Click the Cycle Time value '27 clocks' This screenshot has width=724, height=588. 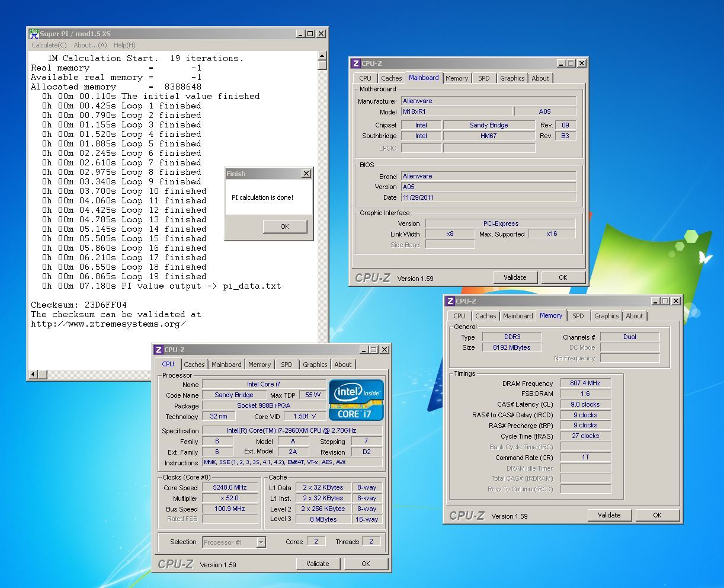coord(585,436)
